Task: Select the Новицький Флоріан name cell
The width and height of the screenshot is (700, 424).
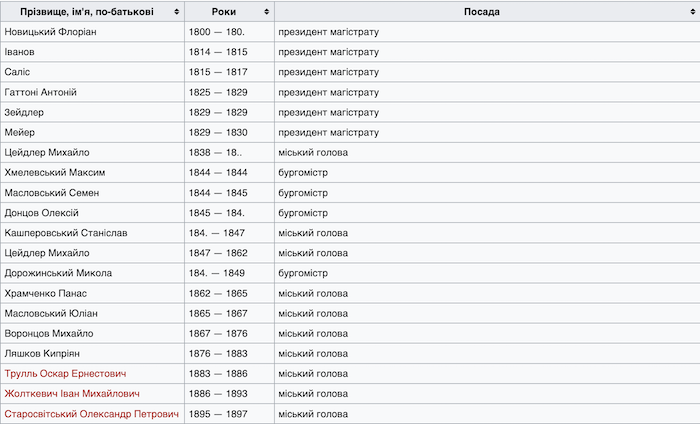Action: click(92, 32)
